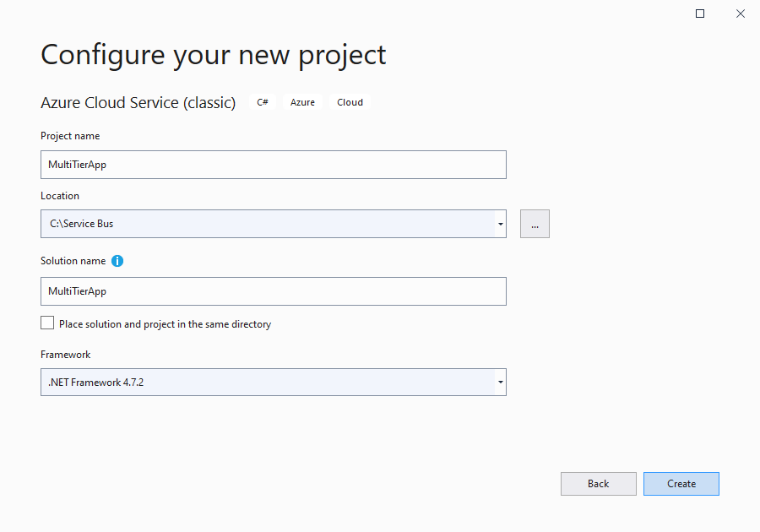Click the Project name label
Viewport: 760px width, 532px height.
70,136
